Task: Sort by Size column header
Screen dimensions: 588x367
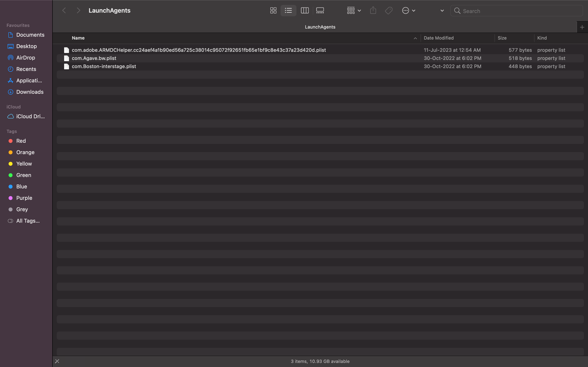Action: tap(502, 38)
